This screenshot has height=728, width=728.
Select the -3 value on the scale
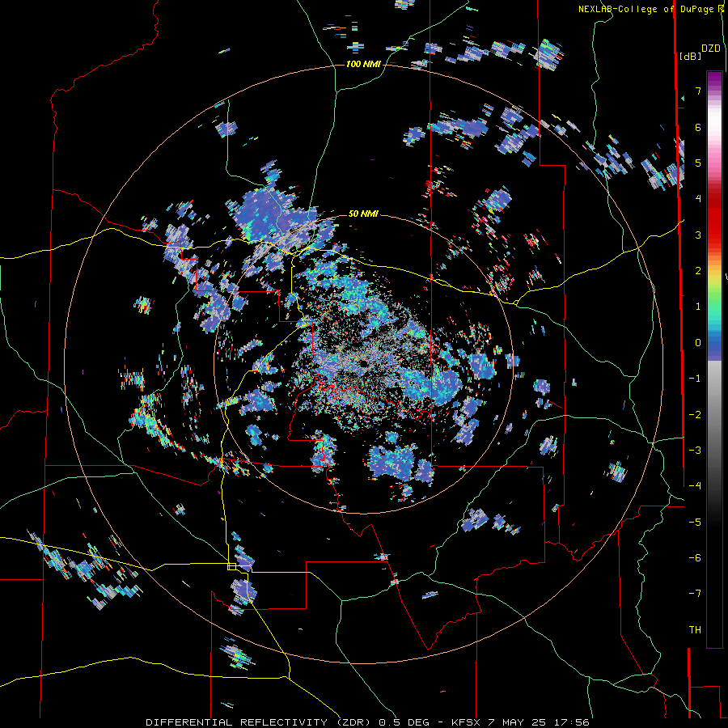click(695, 450)
